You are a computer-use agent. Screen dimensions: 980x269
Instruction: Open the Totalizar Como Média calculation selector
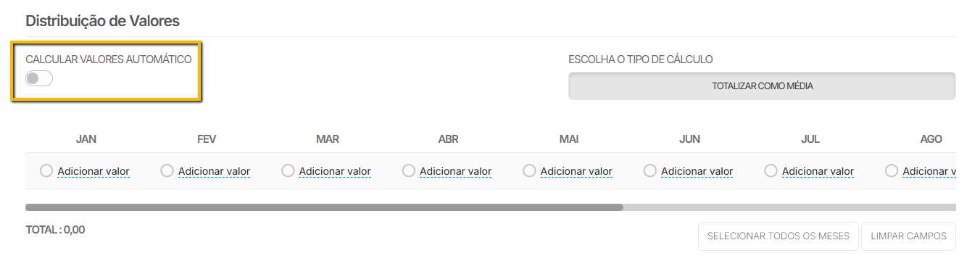tap(762, 86)
